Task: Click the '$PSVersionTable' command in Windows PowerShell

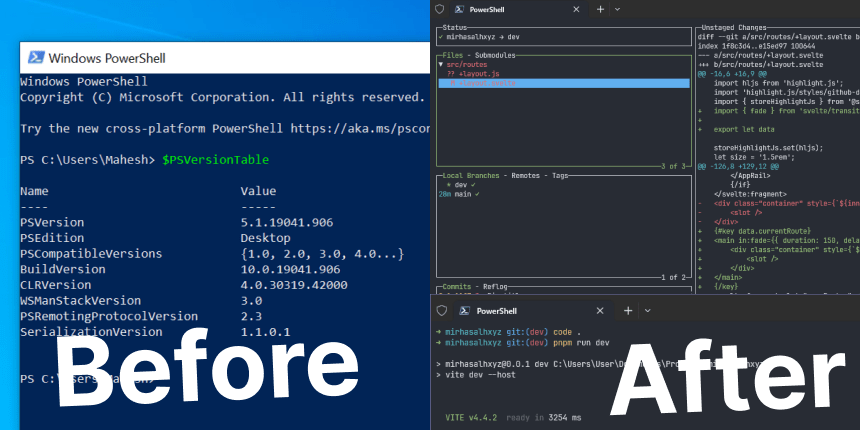Action: 216,160
